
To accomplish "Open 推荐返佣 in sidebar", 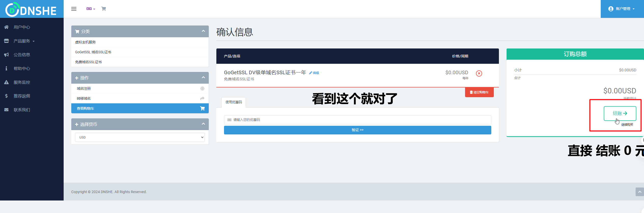I will pos(22,96).
